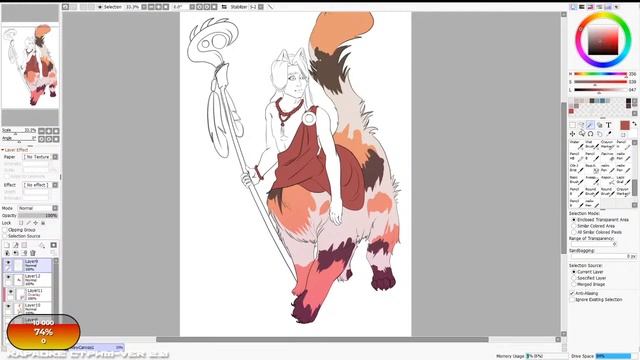Show the HSV slider panel

point(590,7)
